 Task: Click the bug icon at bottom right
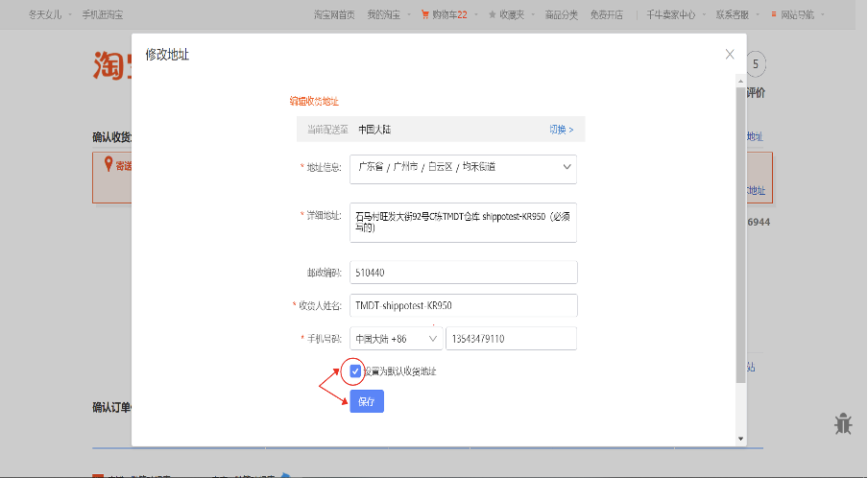(x=844, y=423)
